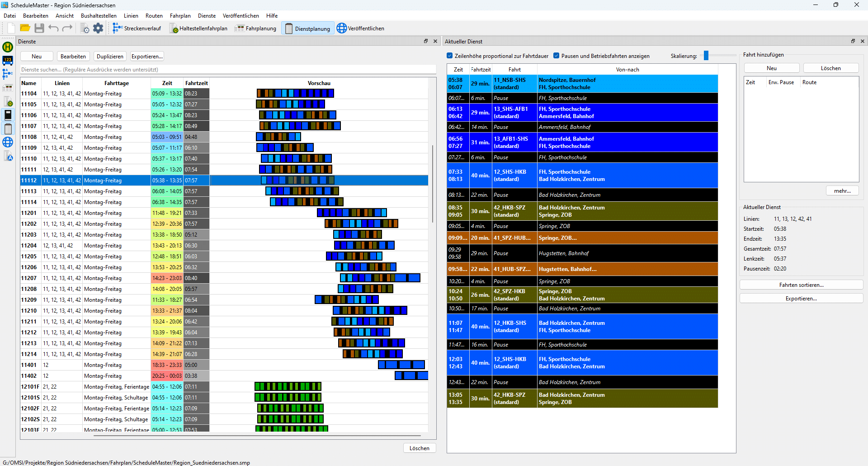Select the green H bus stop sidebar icon
Screen dimensions: 868x466
tap(8, 47)
